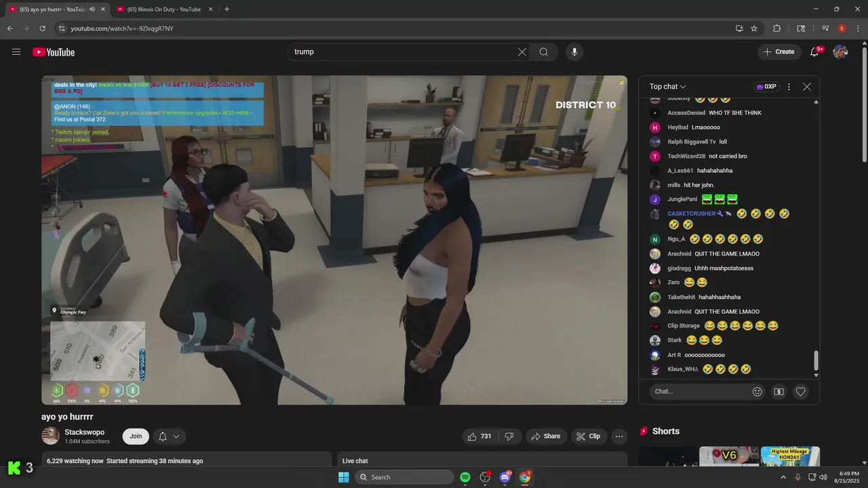Bookmark this page with star icon
The width and height of the screenshot is (868, 488).
point(754,28)
